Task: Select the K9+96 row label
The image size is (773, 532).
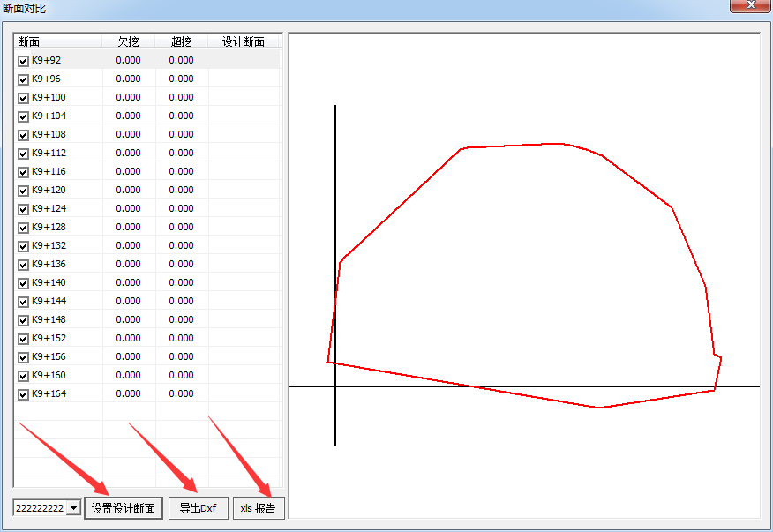Action: click(46, 79)
